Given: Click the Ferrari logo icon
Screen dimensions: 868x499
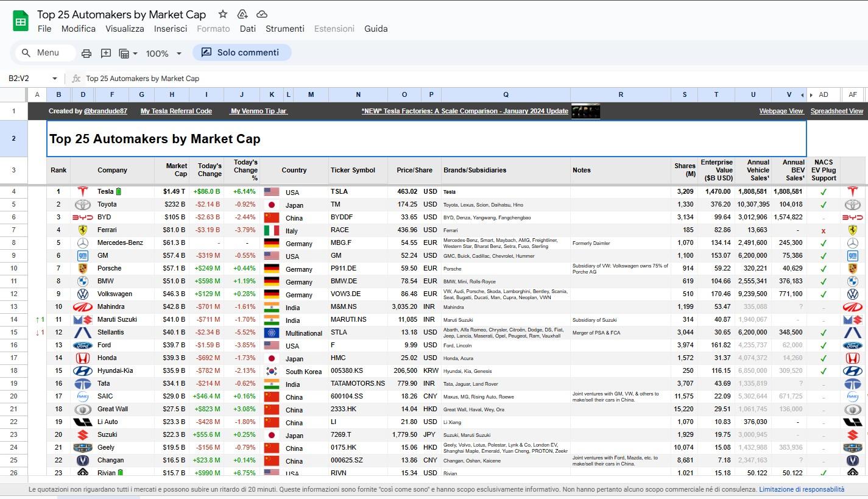Looking at the screenshot, I should coord(82,230).
